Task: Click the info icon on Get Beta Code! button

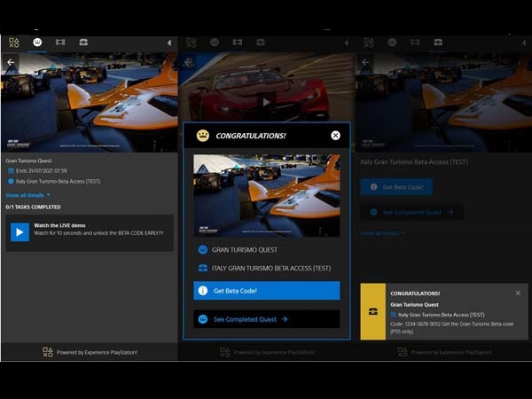Action: (203, 291)
